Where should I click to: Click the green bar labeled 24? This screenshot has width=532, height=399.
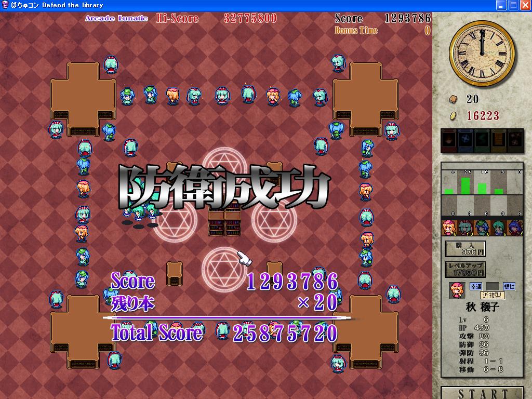465,185
